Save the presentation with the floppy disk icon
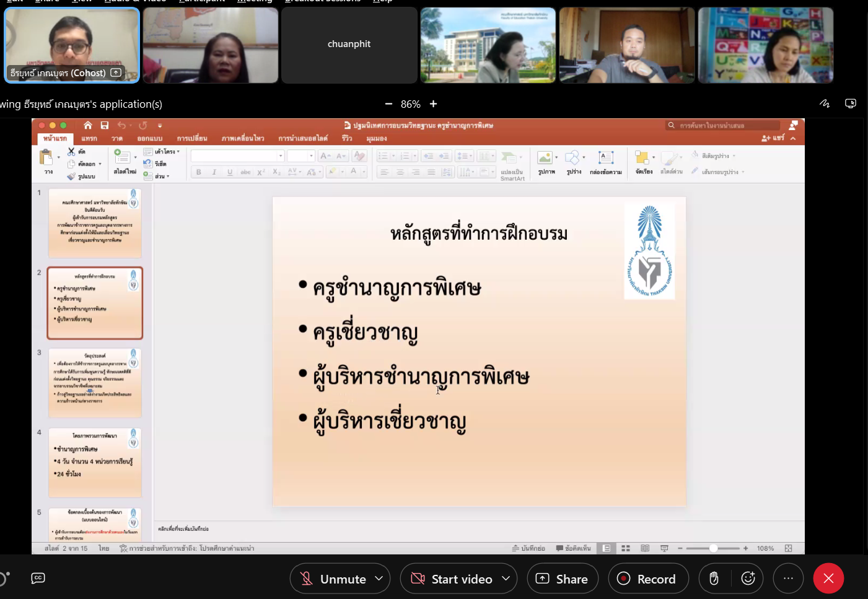This screenshot has width=868, height=599. (x=105, y=125)
